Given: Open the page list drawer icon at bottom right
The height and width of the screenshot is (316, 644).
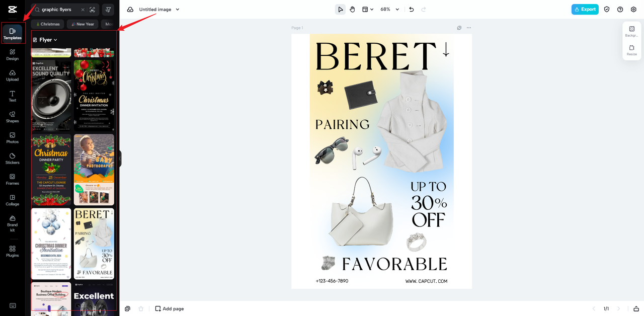Looking at the screenshot, I should pos(636,308).
